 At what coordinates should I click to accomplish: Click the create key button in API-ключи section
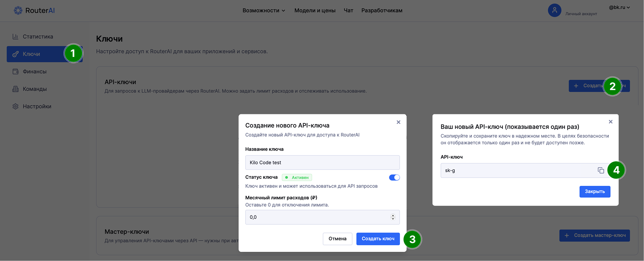point(599,86)
